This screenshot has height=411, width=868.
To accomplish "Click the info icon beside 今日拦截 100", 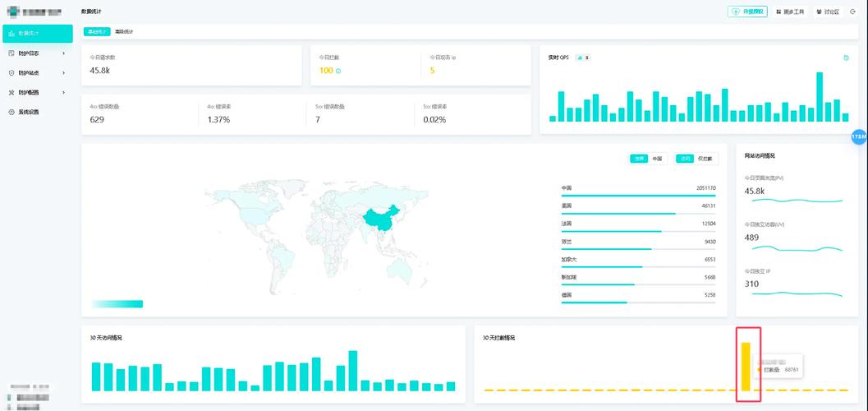I will click(x=338, y=72).
